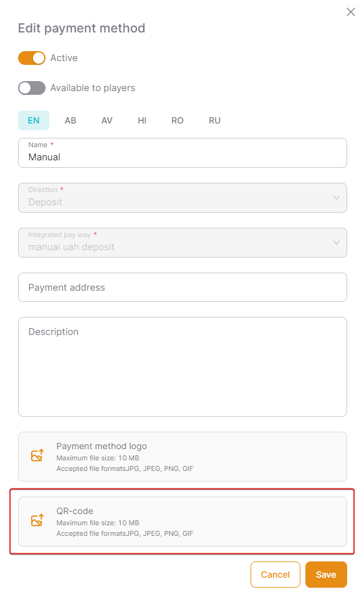
Task: Click into the Payment address field
Action: tap(183, 288)
